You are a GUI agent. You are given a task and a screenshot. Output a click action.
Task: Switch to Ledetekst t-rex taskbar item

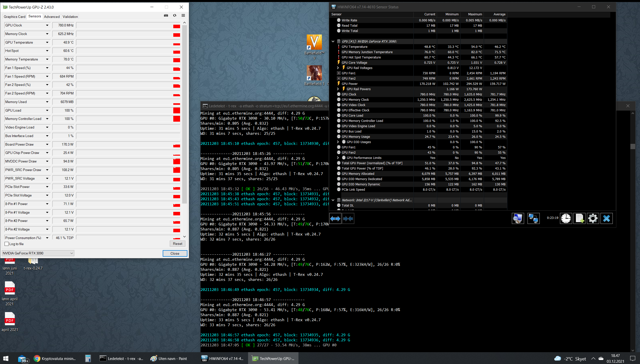point(121,358)
